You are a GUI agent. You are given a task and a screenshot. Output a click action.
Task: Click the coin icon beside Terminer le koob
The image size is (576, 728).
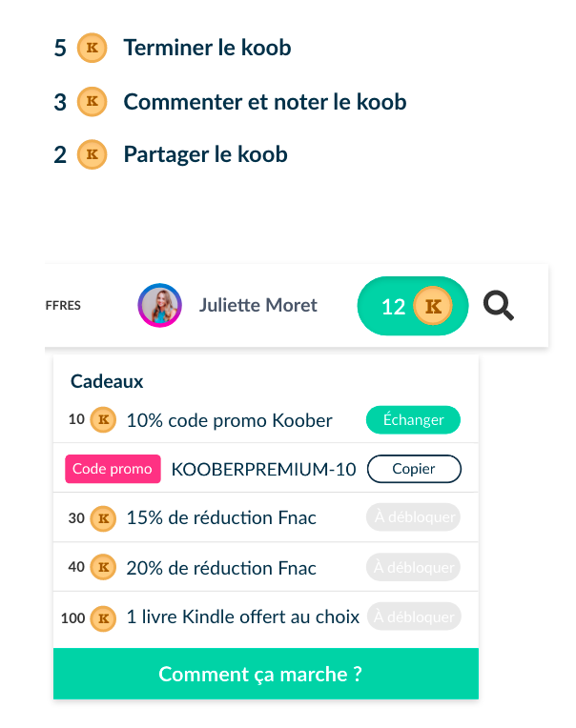92,48
